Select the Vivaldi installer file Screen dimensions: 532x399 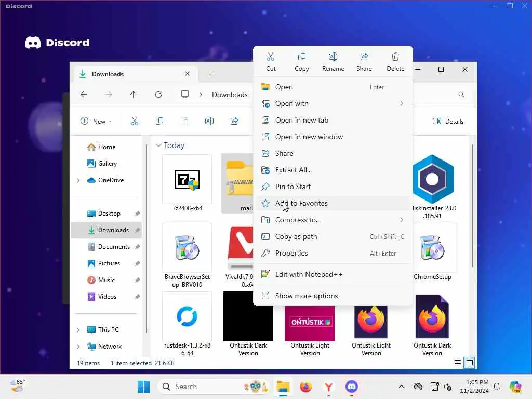pyautogui.click(x=240, y=256)
